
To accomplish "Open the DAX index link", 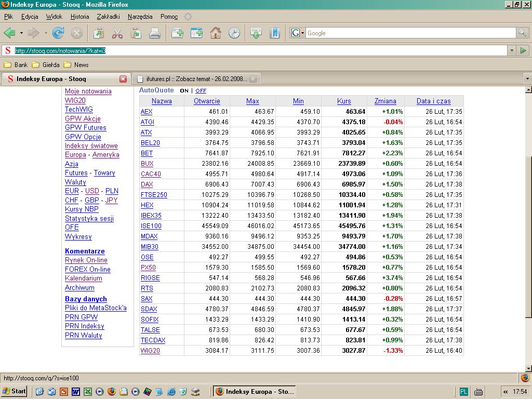I will (147, 184).
